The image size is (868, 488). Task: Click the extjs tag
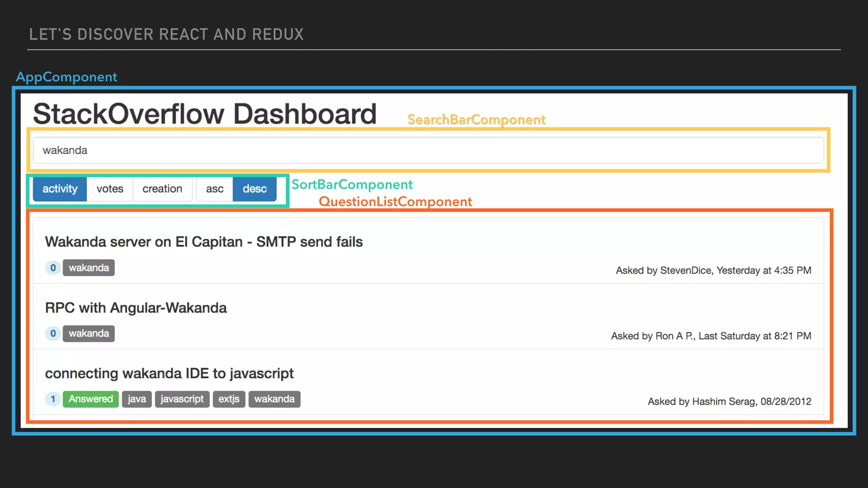(x=229, y=399)
